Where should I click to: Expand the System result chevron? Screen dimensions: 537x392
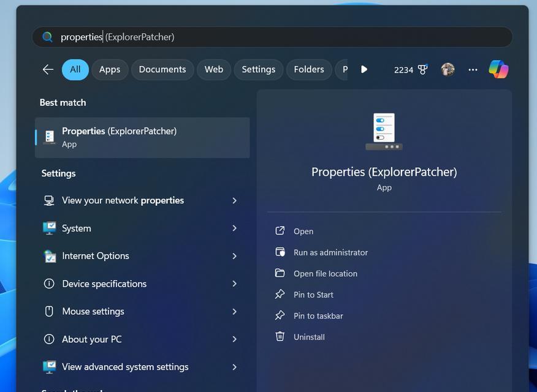click(x=235, y=228)
